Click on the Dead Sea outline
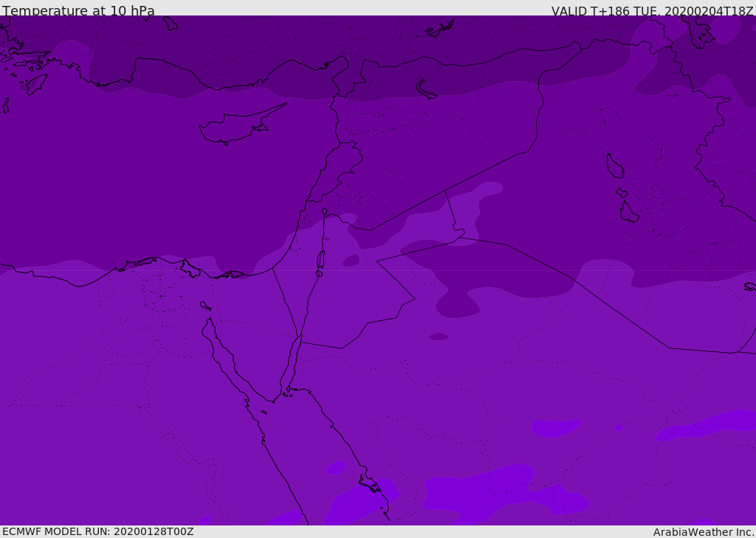756x538 pixels. click(x=320, y=261)
